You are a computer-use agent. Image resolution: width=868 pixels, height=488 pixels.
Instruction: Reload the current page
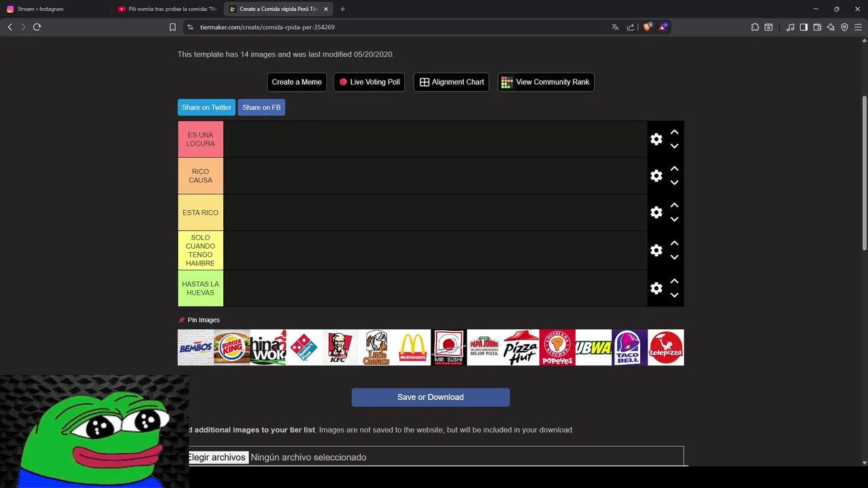[37, 27]
